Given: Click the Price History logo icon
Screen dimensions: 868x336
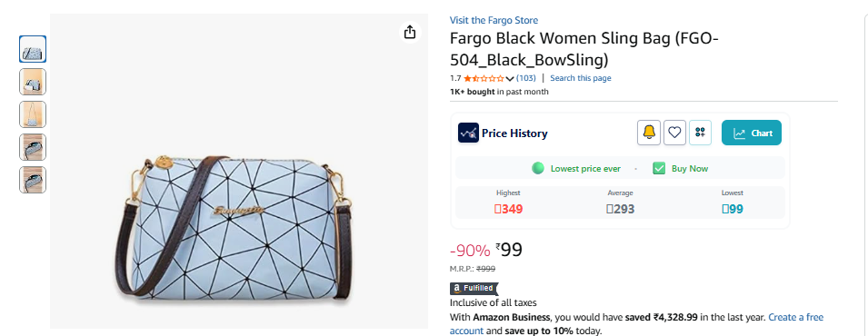Looking at the screenshot, I should pos(468,133).
